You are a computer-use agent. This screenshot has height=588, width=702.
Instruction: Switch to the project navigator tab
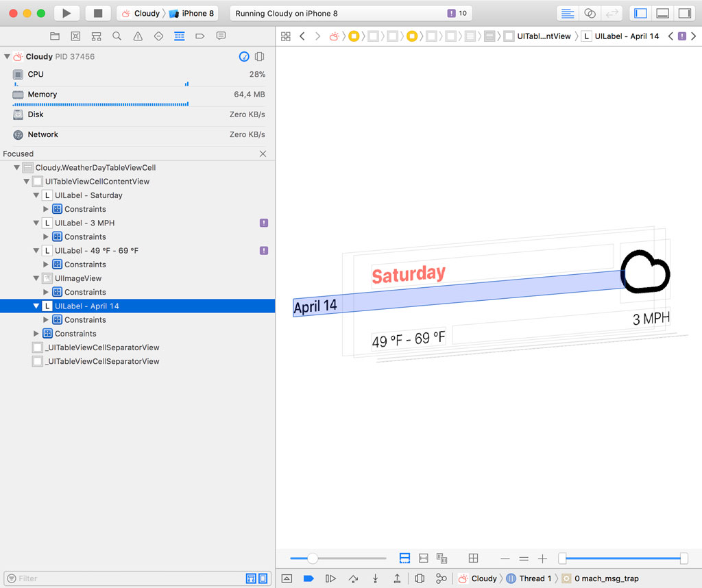pos(55,36)
